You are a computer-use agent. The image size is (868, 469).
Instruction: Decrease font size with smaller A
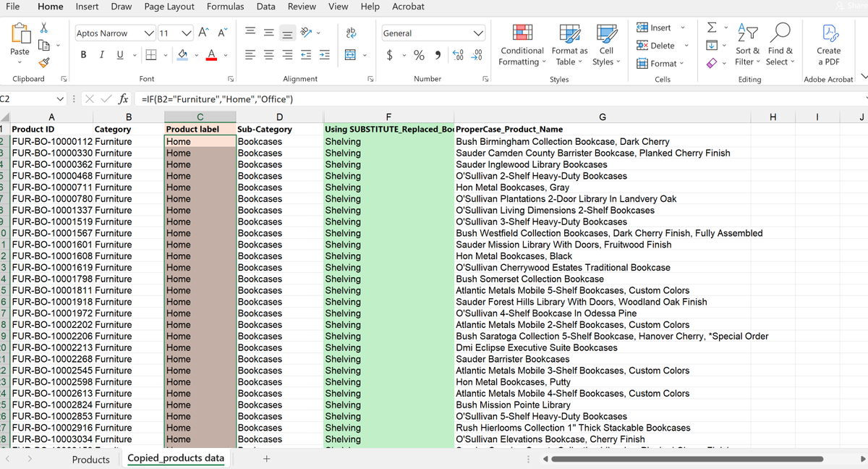(223, 33)
